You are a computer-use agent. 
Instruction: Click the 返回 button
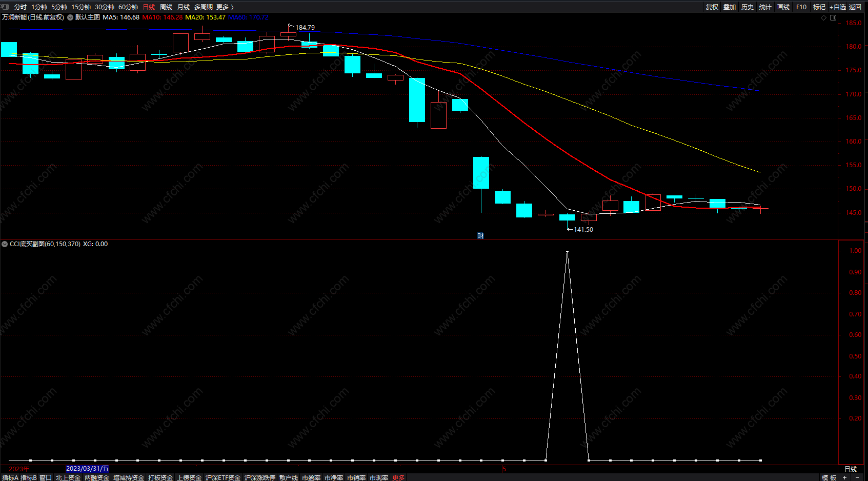coord(855,7)
